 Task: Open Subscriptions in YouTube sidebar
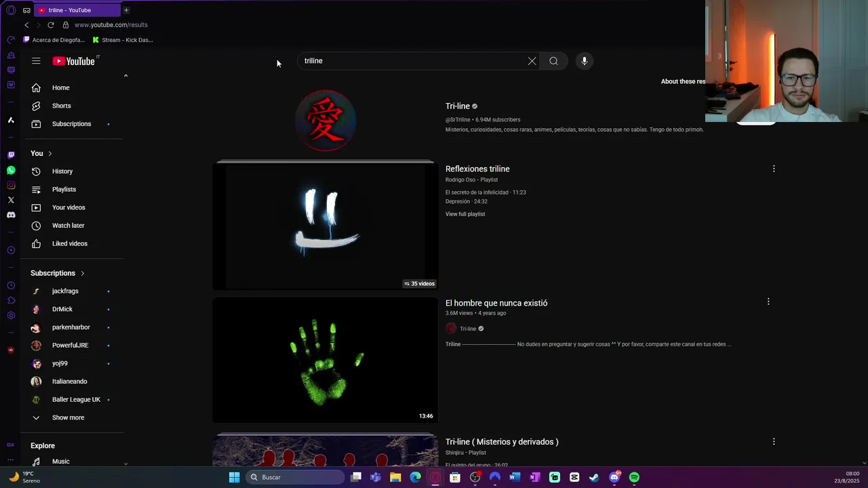click(71, 124)
